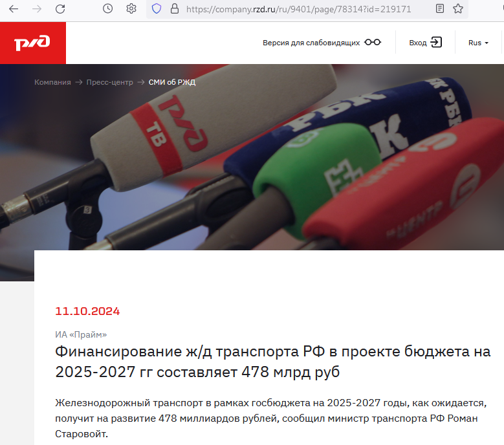Screen dimensions: 504x445
Task: Open the browser history clock icon
Action: pos(107,8)
